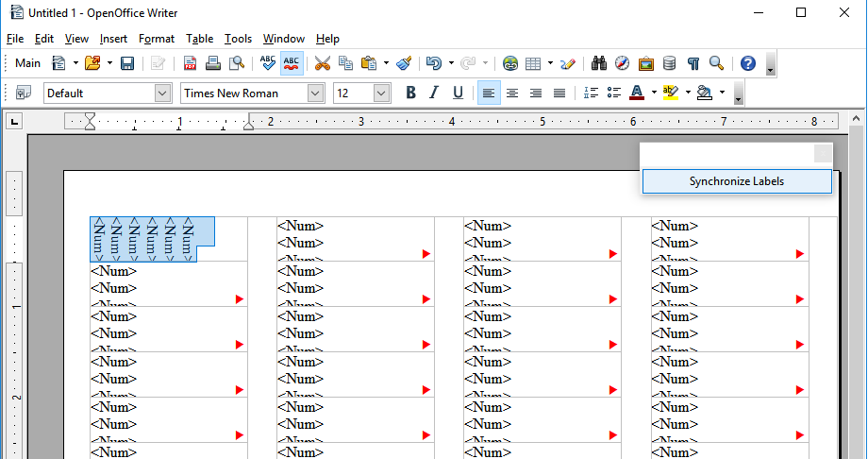Toggle Nonprinting Characters pilcrow icon
Screen dimensions: 868x459
click(x=693, y=63)
